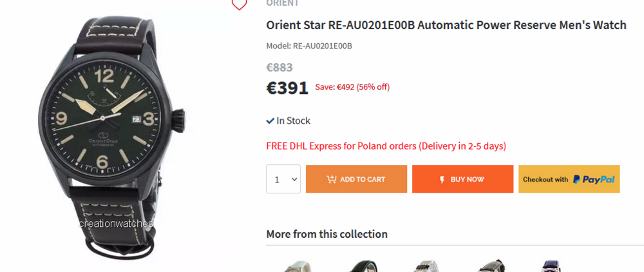Click the 'Checkout with' text
The image size is (644, 272).
pos(545,179)
